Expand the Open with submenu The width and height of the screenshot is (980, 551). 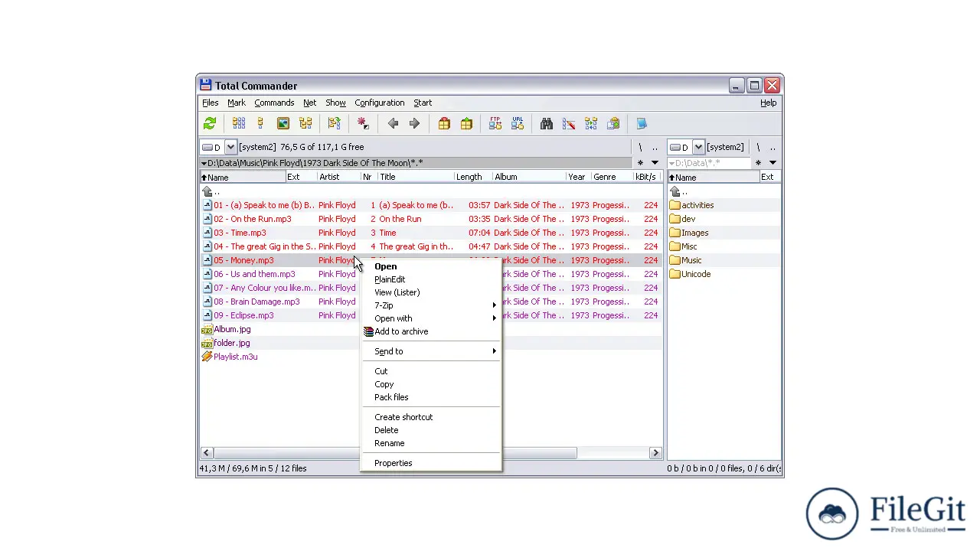pos(432,318)
